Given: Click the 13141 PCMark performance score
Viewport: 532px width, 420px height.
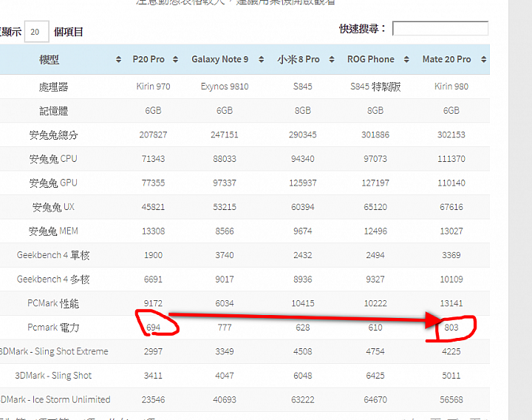Looking at the screenshot, I should (x=451, y=303).
